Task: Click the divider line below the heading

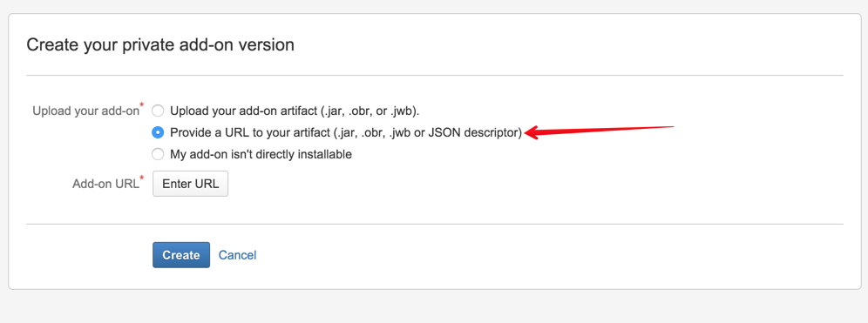Action: pos(435,75)
